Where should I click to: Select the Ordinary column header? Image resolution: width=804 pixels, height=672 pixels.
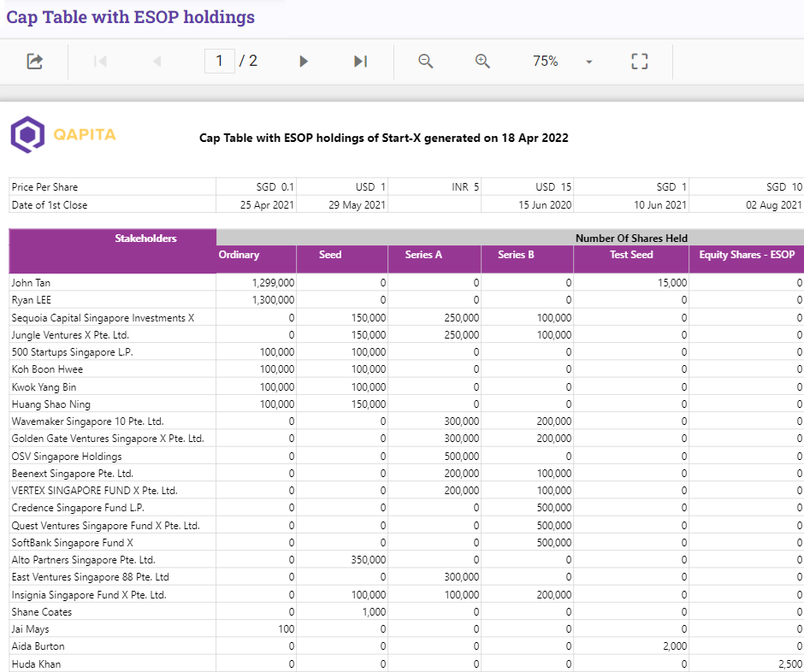[x=239, y=255]
